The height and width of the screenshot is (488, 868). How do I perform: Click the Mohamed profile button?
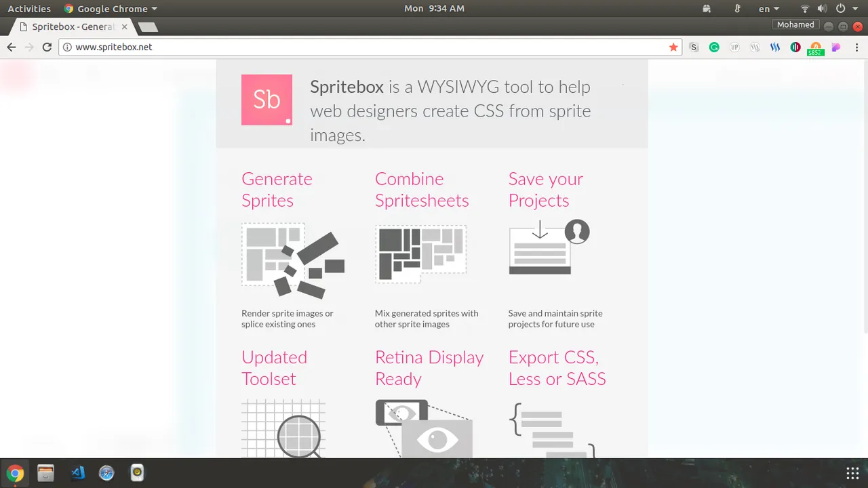[x=795, y=24]
